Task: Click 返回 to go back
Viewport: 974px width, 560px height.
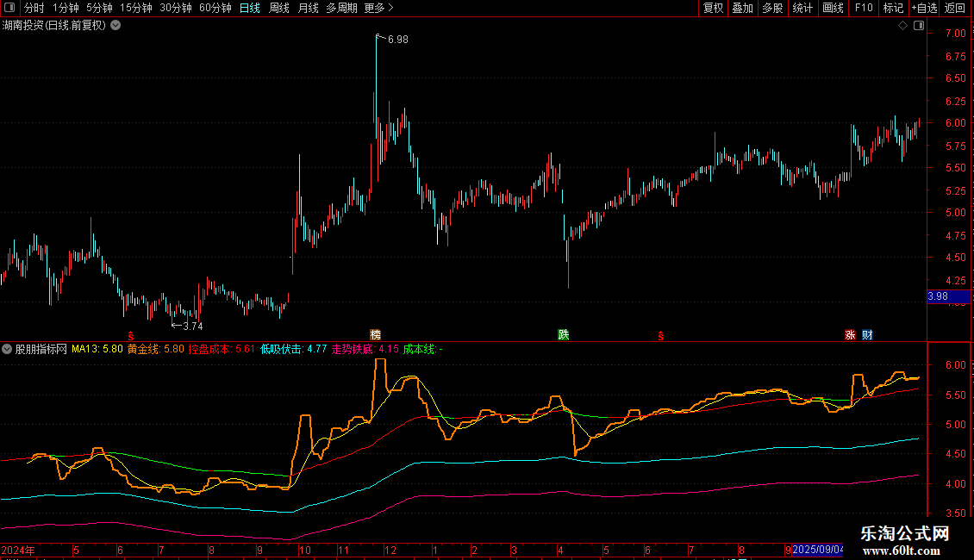Action: point(955,8)
